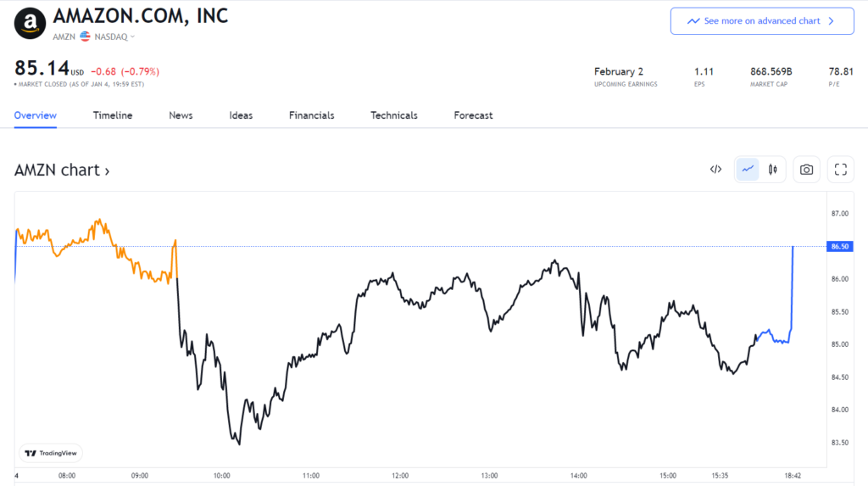Expand chart to fullscreen mode

pyautogui.click(x=840, y=170)
